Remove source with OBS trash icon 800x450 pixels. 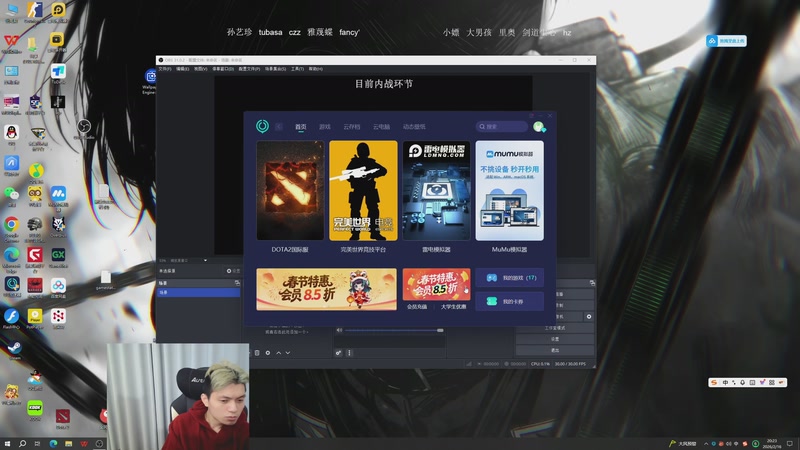[257, 353]
